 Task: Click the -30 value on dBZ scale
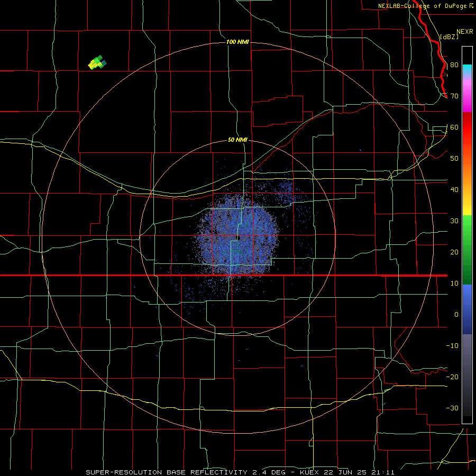click(x=452, y=408)
